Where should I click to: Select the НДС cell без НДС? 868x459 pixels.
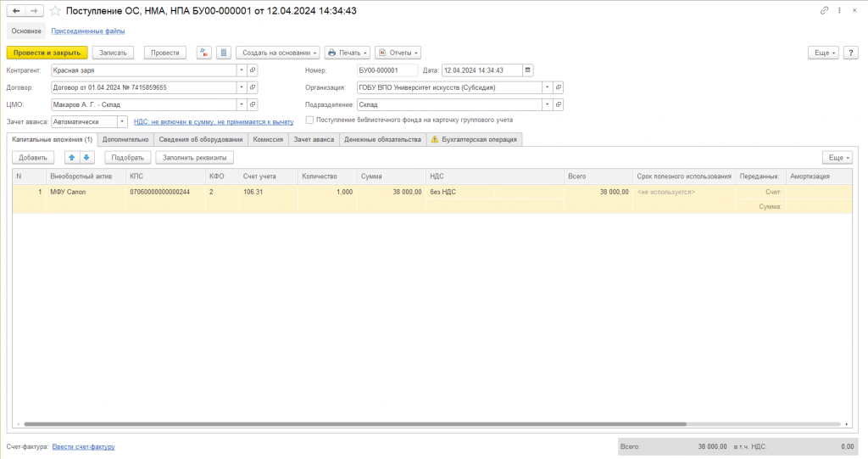(460, 192)
